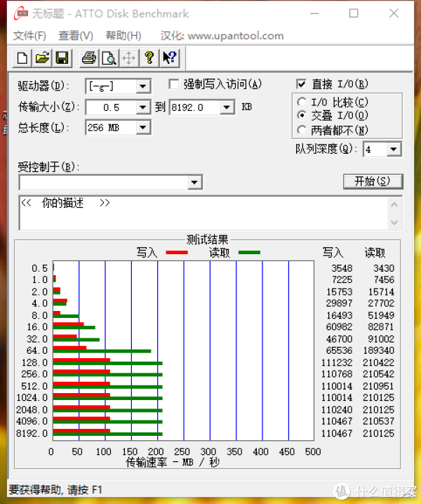
Task: Click the 256.0 row write value 110768
Action: coord(337,374)
